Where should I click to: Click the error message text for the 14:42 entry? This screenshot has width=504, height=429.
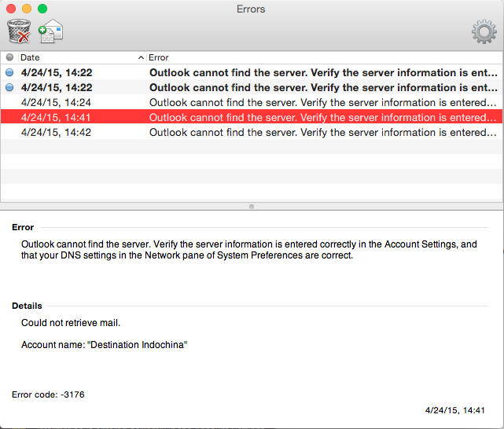pos(323,132)
